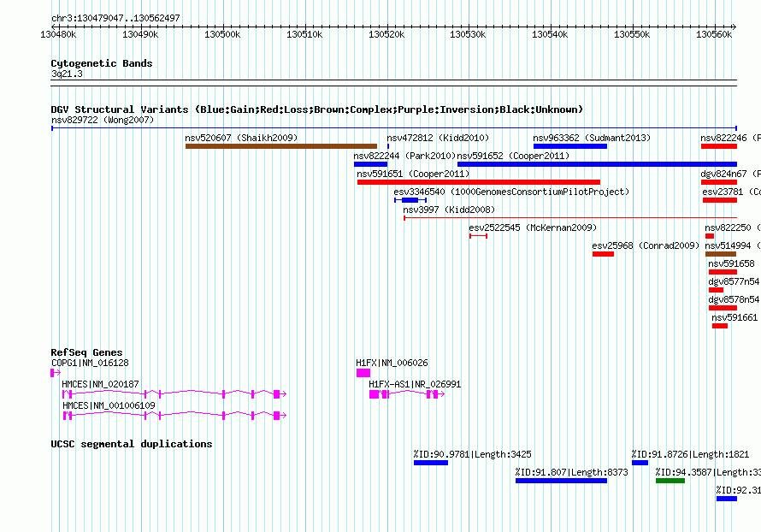Click the DGV Structural Variants track title
Viewport: 761px width, 532px height.
click(317, 109)
